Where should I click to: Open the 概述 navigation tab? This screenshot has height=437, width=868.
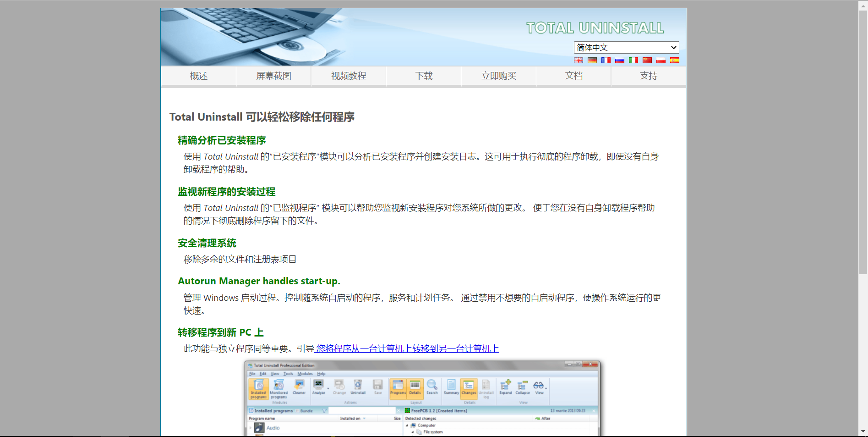pos(199,76)
